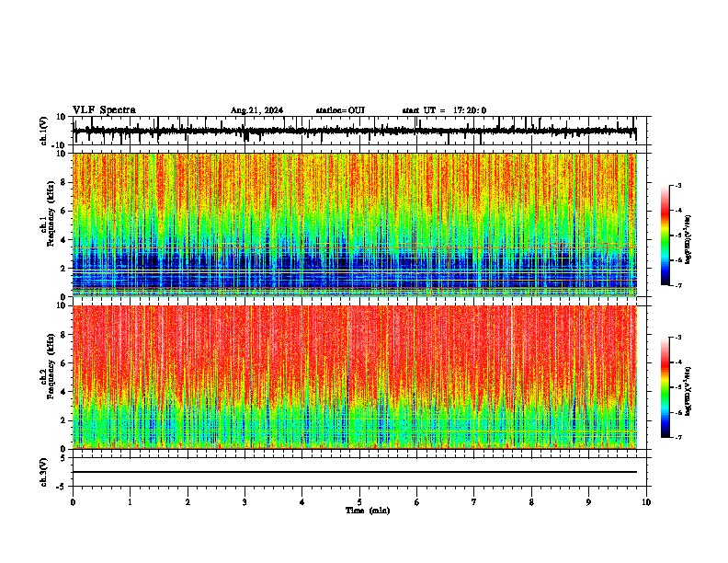Click the ch.2 colorbar log(PSD) unit label
Image resolution: width=728 pixels, height=563 pixels.
point(688,391)
